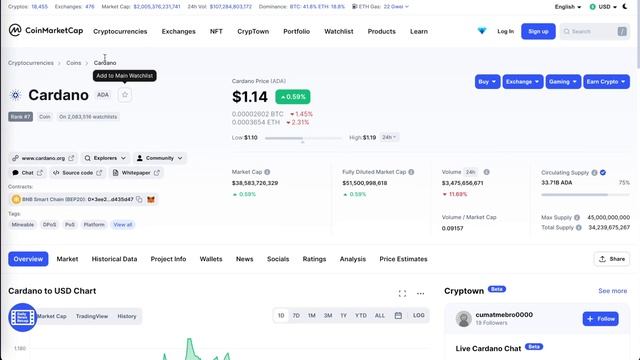Click the diamond rewards icon
The width and height of the screenshot is (640, 360).
[482, 31]
